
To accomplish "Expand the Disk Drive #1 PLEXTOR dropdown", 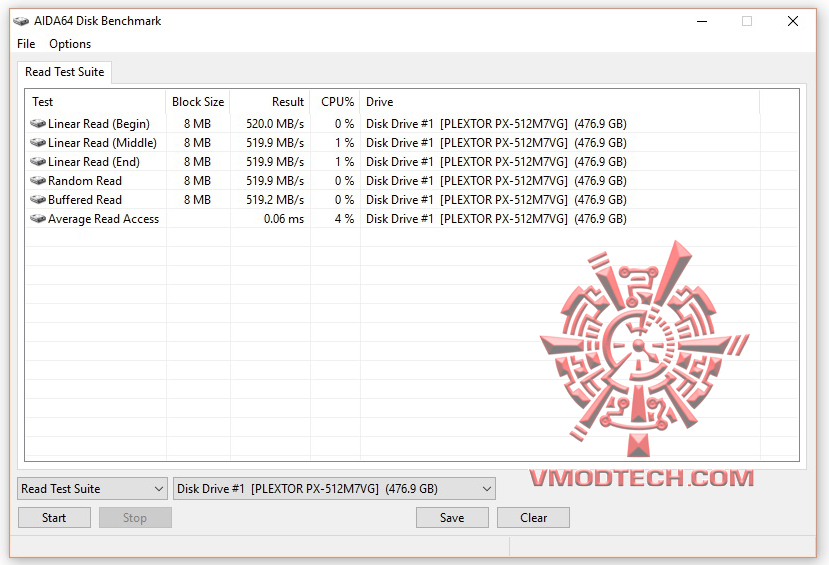I will [334, 489].
